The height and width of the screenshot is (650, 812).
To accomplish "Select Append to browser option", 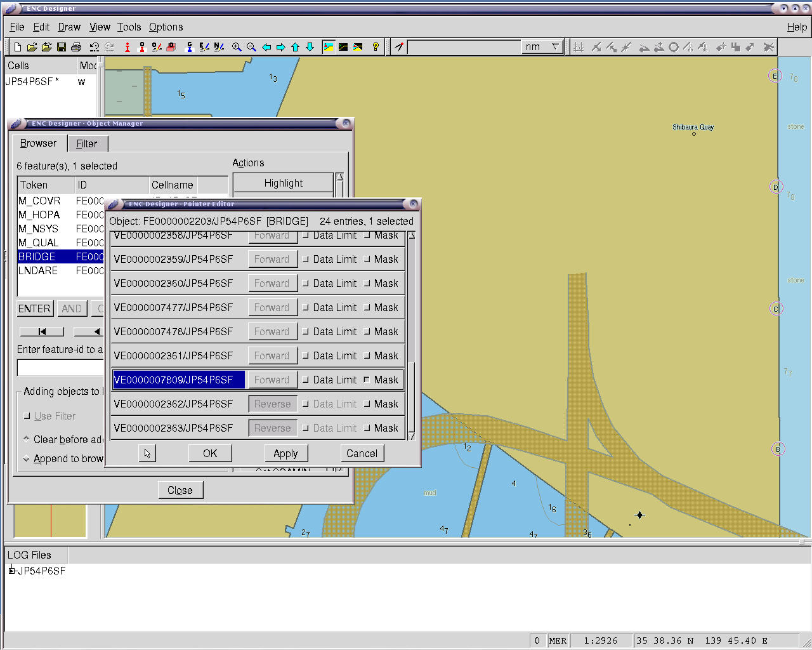I will click(27, 459).
